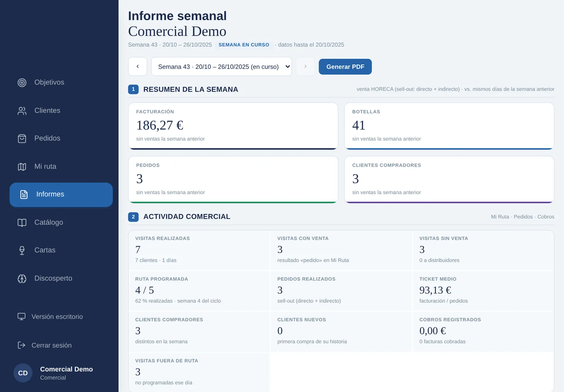Click the Botellas 41 card
564x392 pixels.
[449, 126]
